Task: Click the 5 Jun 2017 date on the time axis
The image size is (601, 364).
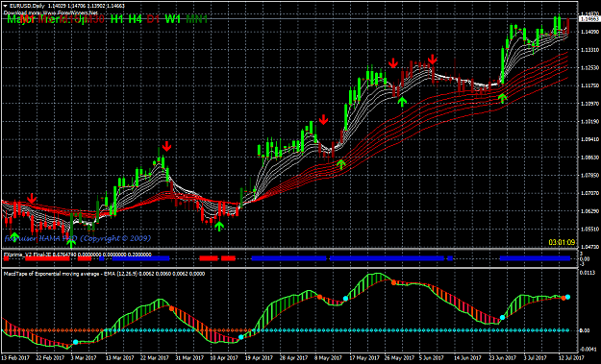Action: tap(432, 358)
